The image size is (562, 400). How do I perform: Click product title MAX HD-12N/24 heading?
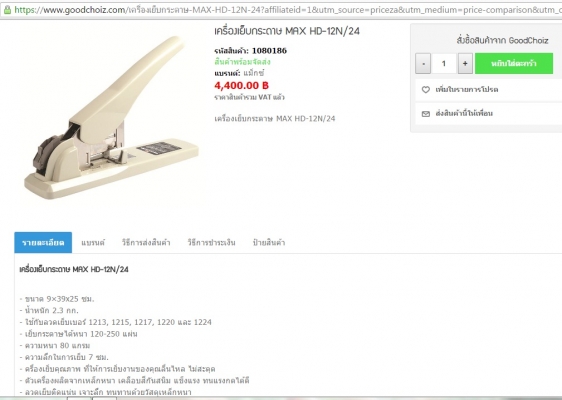tap(287, 31)
